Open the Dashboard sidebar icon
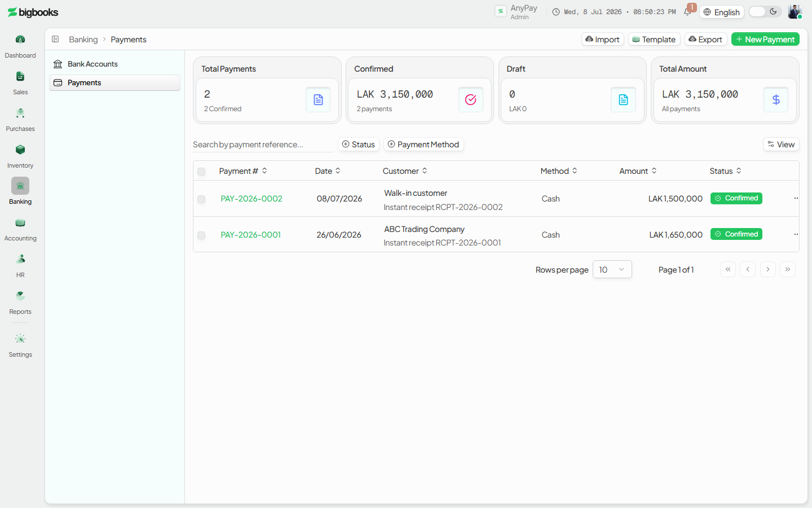Image resolution: width=812 pixels, height=508 pixels. pos(20,40)
